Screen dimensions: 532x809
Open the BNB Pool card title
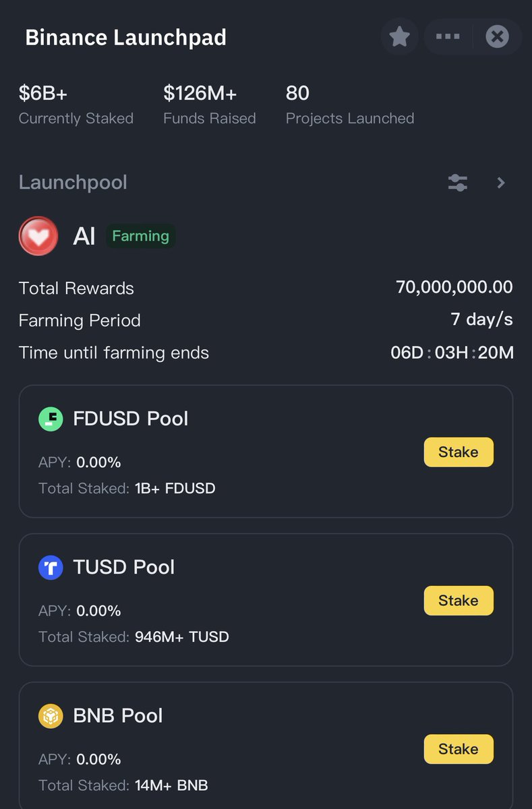118,716
